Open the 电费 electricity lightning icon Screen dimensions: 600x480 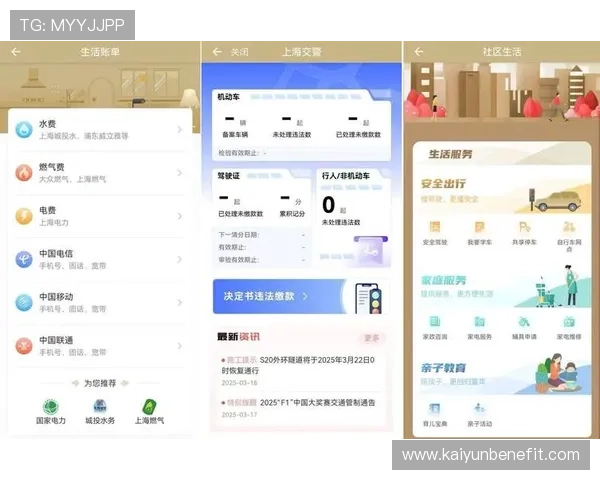pos(24,216)
